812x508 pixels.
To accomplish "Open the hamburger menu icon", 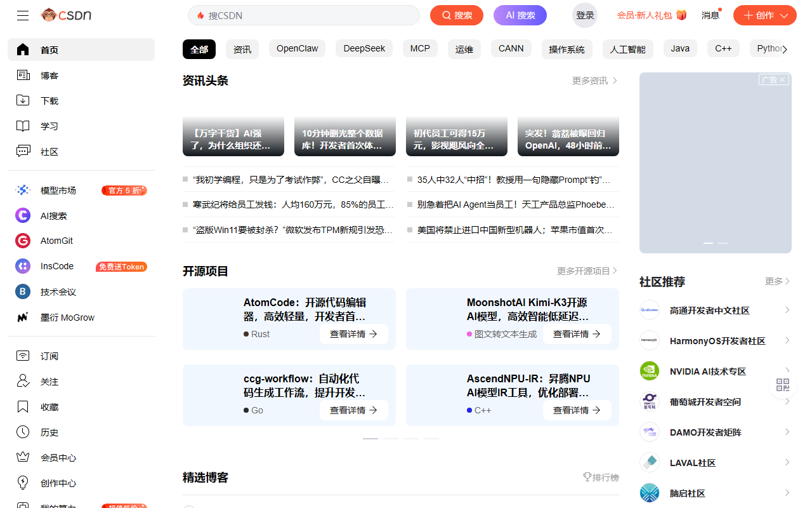I will [23, 15].
